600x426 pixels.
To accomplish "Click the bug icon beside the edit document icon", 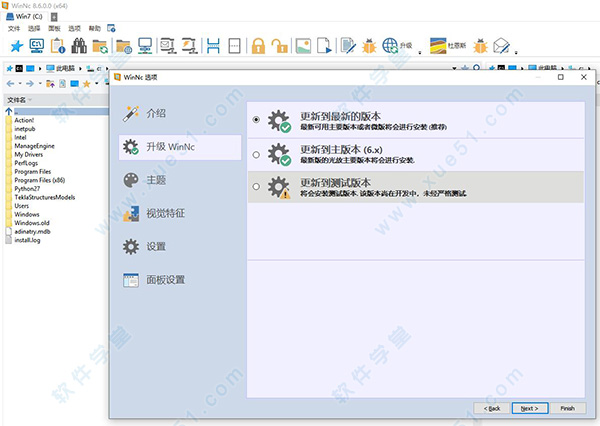I will pyautogui.click(x=369, y=46).
